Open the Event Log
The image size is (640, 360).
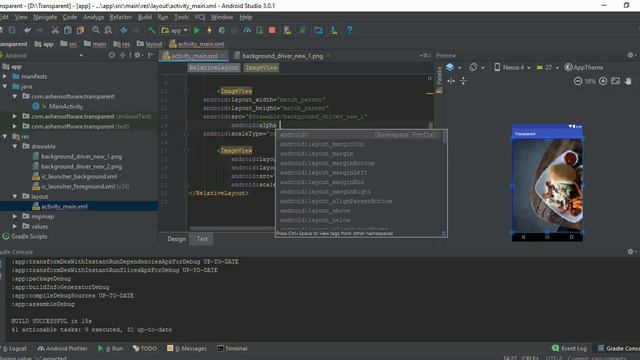pos(569,349)
